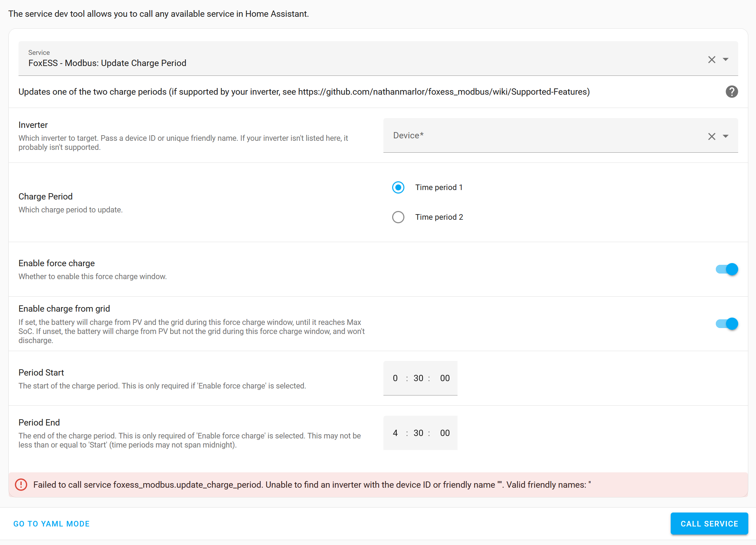
Task: Clear the selected service with the X icon
Action: (712, 59)
